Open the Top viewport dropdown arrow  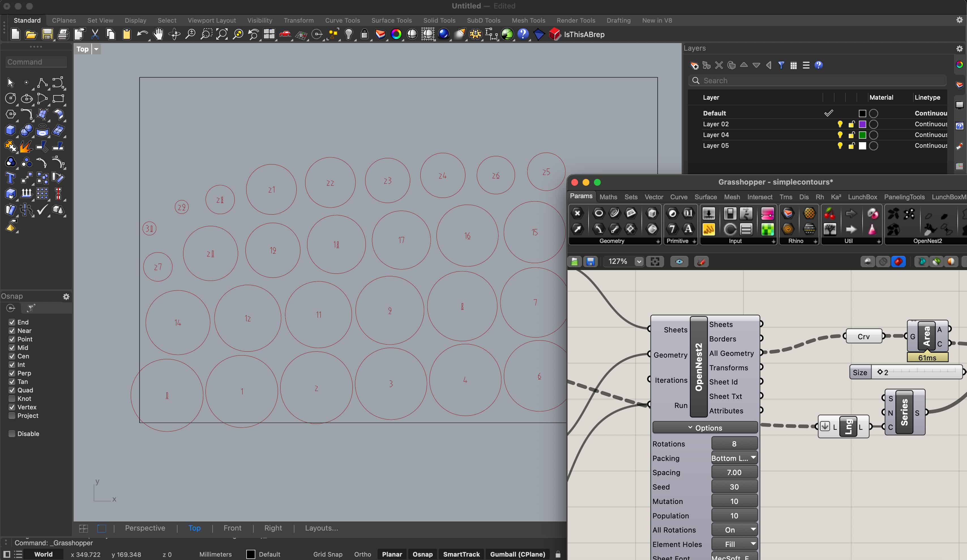96,49
